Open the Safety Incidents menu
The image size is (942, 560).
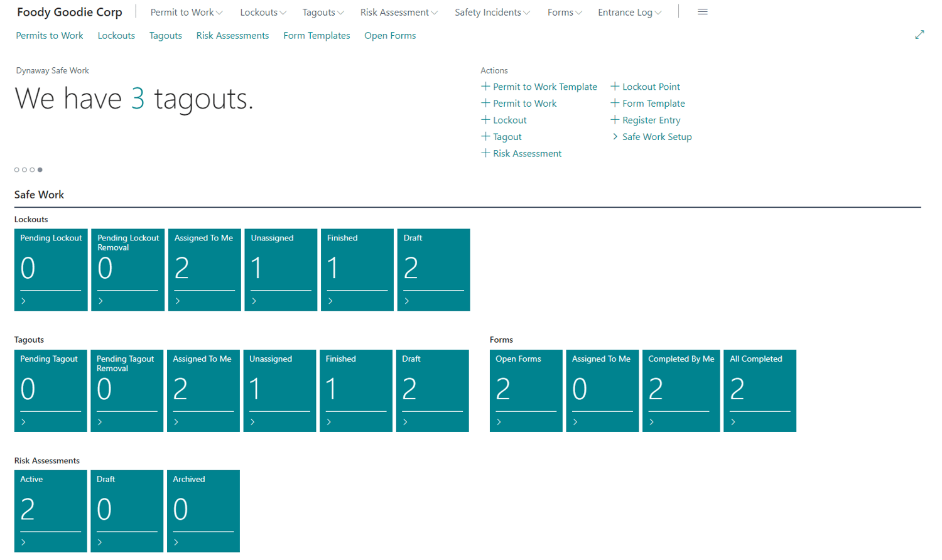tap(492, 12)
